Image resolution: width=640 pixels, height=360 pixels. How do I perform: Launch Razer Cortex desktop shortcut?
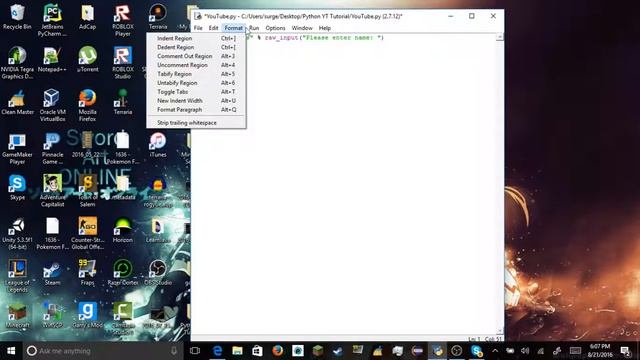pyautogui.click(x=122, y=273)
